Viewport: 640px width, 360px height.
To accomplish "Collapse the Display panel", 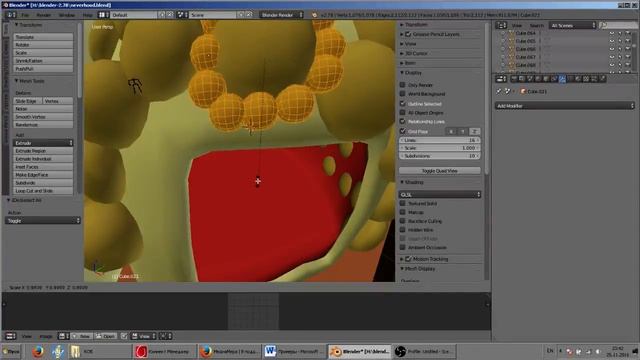I will click(x=402, y=73).
